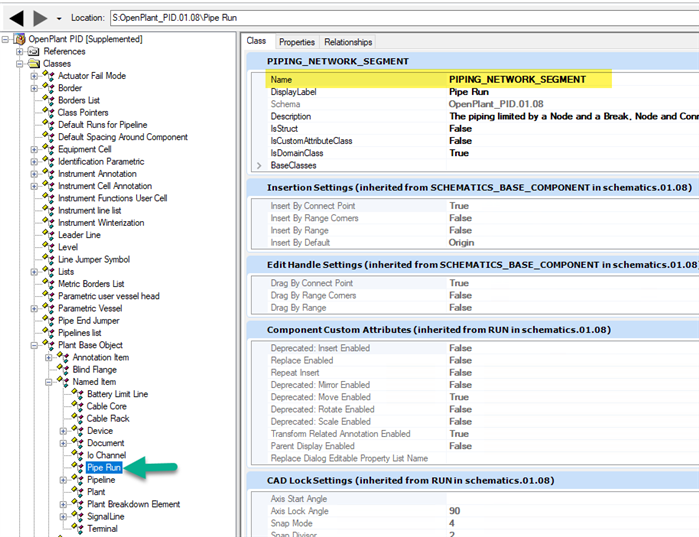Expand the Instrument Annotation class
699x537 pixels.
pyautogui.click(x=34, y=174)
